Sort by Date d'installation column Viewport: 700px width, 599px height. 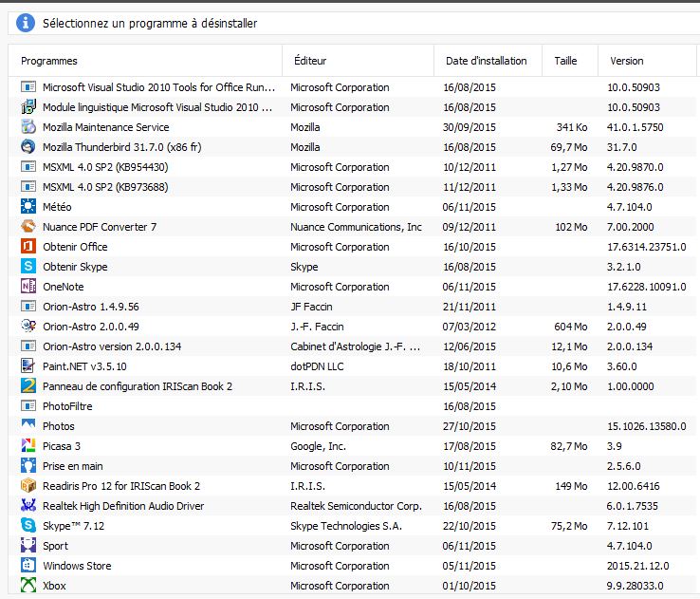(x=488, y=61)
